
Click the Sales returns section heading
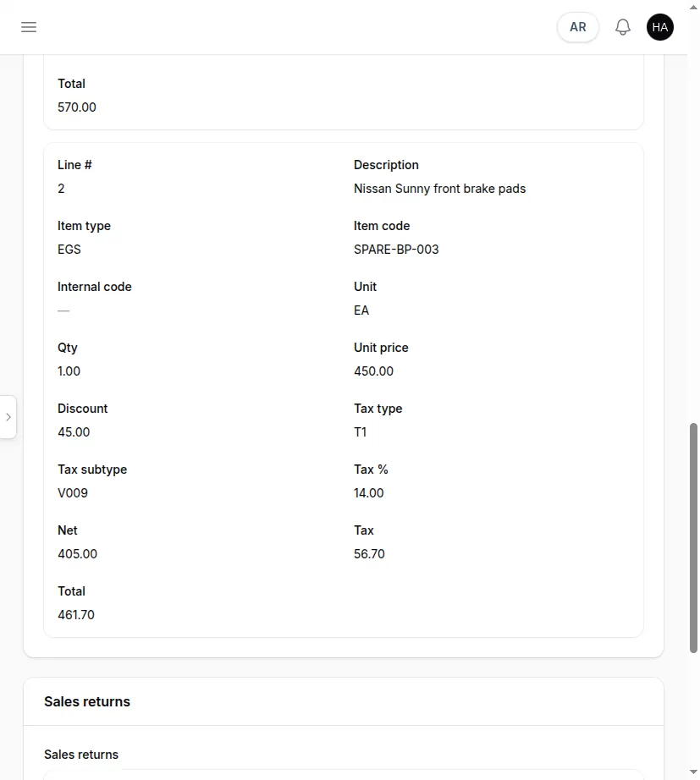tap(87, 701)
